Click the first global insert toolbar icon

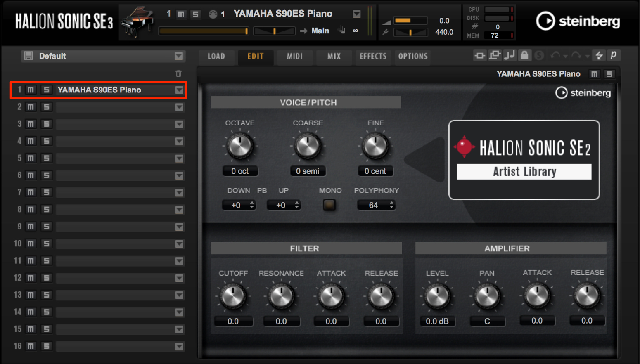(x=480, y=55)
